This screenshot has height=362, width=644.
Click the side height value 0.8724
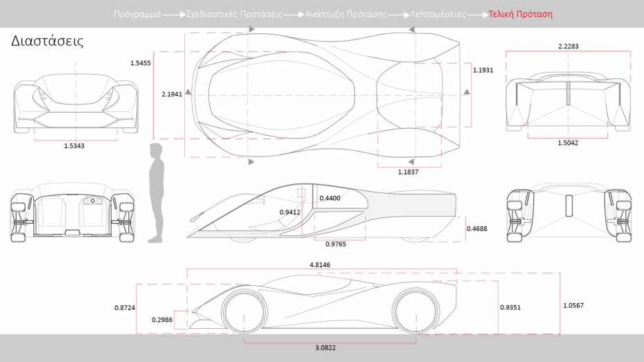(125, 308)
